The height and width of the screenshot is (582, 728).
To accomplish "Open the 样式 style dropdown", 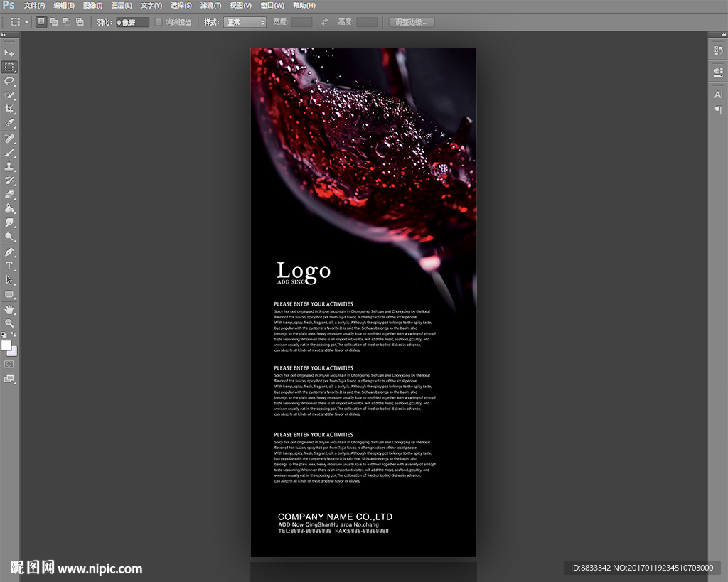I will [245, 22].
